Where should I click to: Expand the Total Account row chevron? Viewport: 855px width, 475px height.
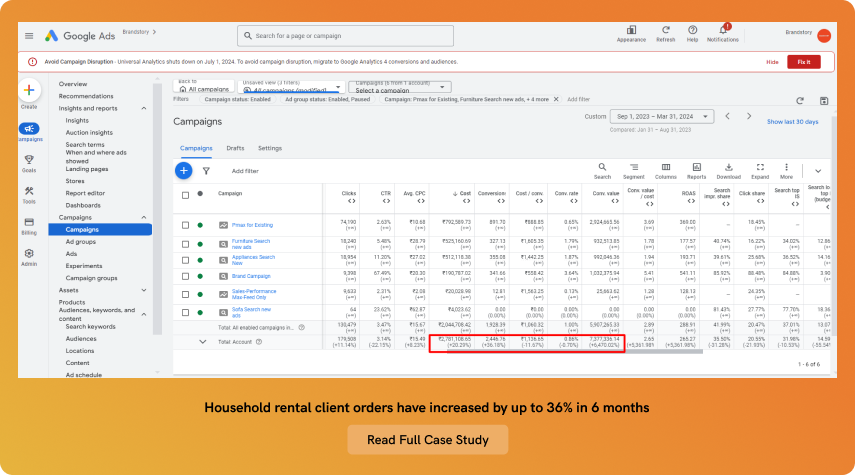point(202,342)
